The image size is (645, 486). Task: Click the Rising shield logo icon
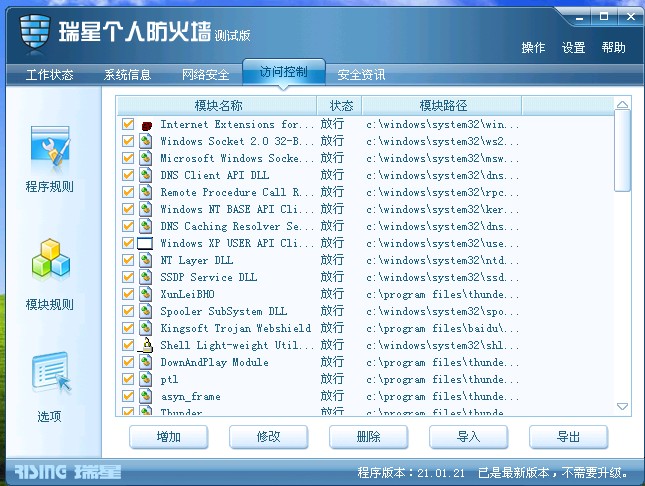pos(35,35)
